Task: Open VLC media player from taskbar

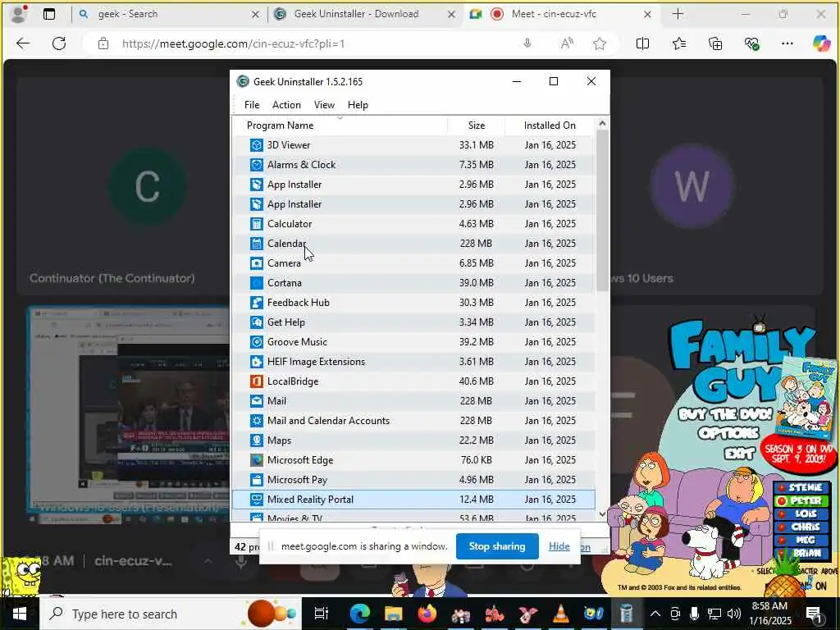Action: [560, 614]
